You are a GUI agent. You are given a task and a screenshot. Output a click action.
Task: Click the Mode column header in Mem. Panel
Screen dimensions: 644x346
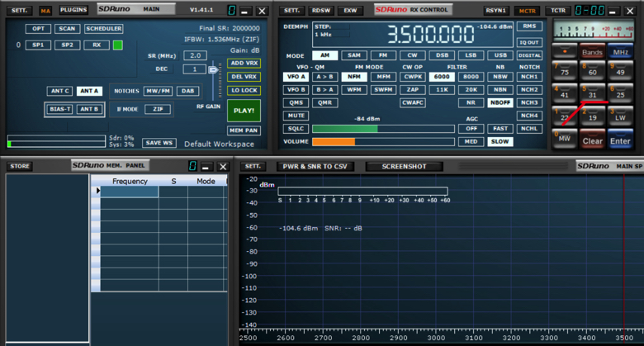206,181
